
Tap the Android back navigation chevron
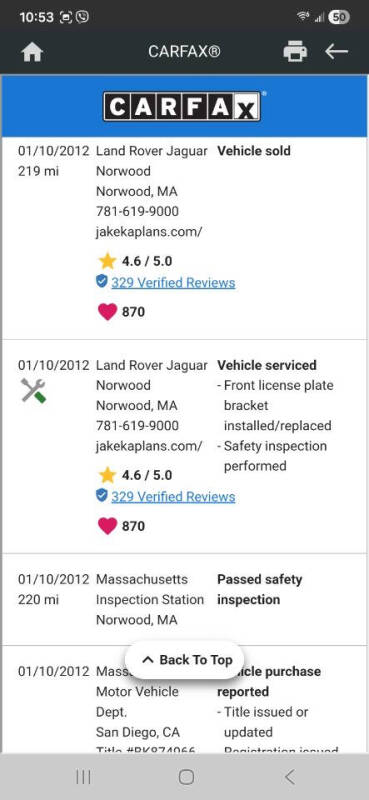289,777
